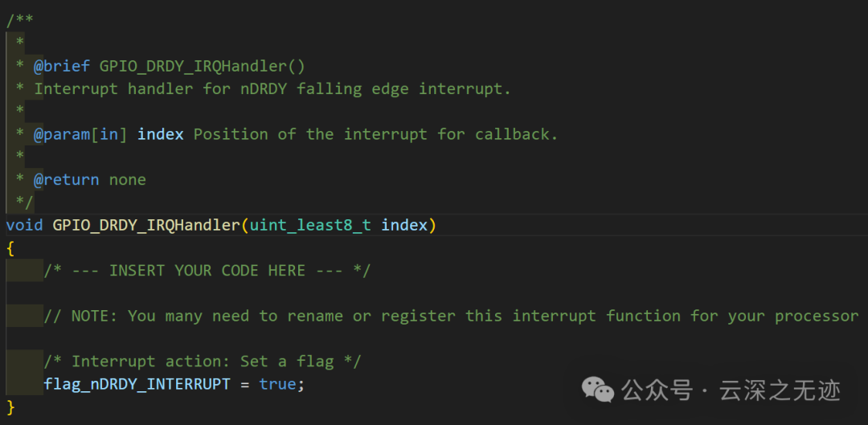The width and height of the screenshot is (868, 425).
Task: Click the flag_nDRDY_INTERRUPT variable
Action: pyautogui.click(x=137, y=384)
